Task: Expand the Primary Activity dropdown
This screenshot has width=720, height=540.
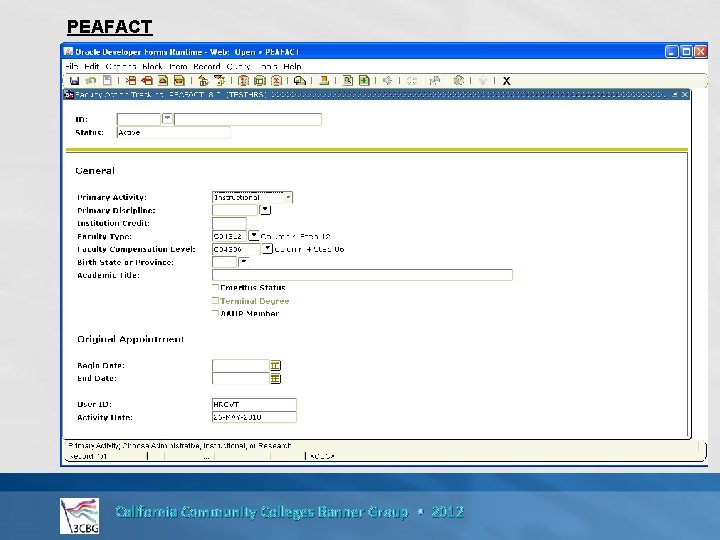Action: (288, 197)
